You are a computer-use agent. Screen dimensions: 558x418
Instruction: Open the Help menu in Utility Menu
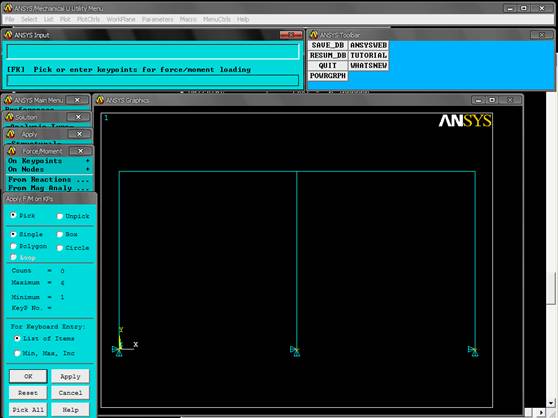(x=243, y=19)
